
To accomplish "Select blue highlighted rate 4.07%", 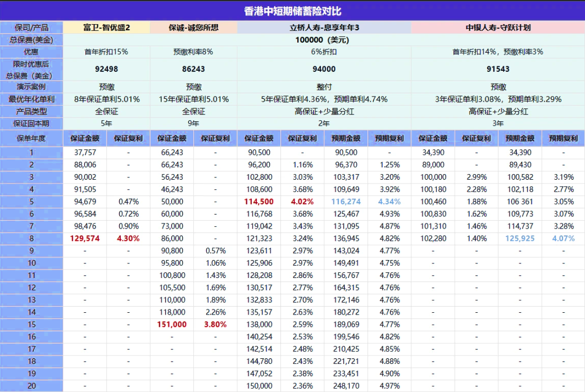I will [563, 238].
